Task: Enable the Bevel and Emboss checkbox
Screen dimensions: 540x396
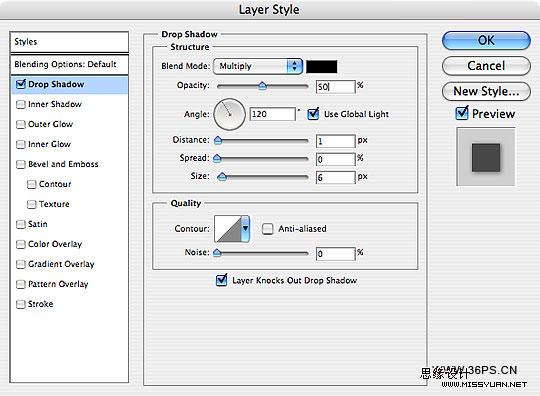Action: tap(21, 164)
